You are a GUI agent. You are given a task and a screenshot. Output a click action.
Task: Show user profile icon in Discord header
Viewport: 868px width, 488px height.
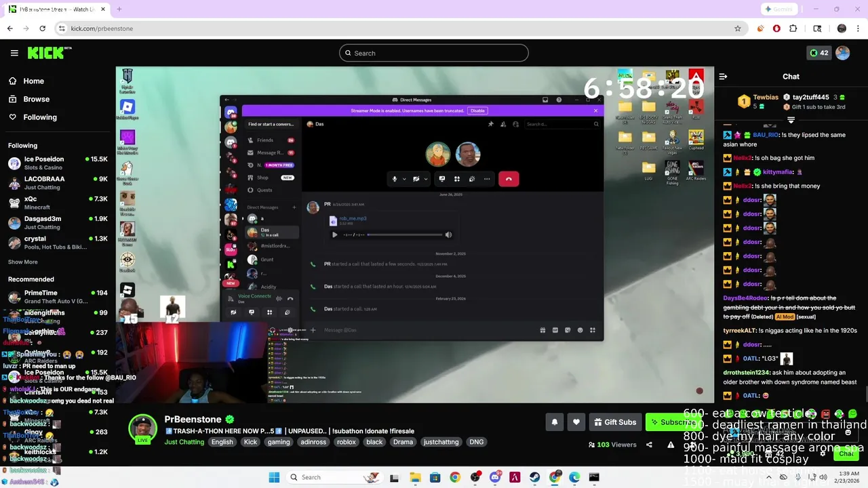[x=515, y=124]
